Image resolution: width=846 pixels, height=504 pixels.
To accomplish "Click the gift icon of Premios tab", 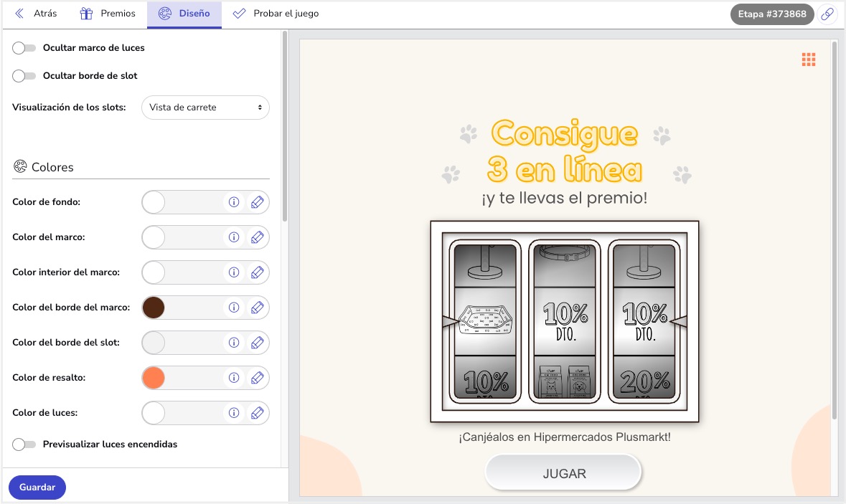I will [x=86, y=14].
